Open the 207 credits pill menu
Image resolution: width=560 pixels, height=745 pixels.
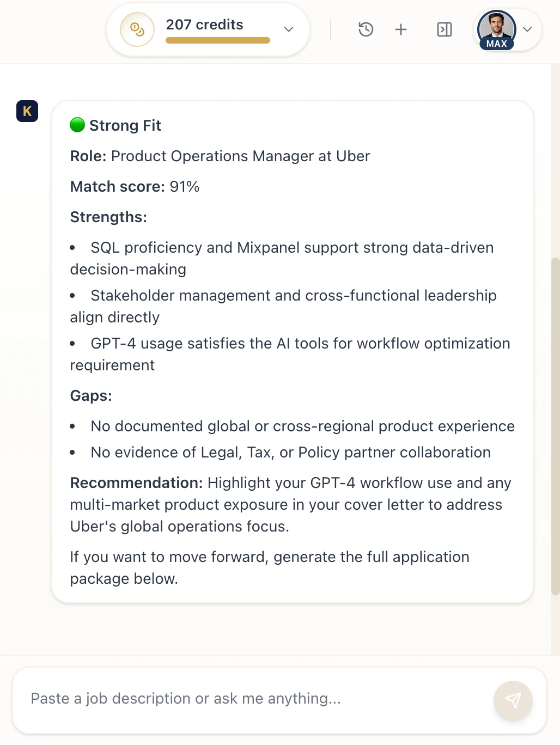(207, 29)
